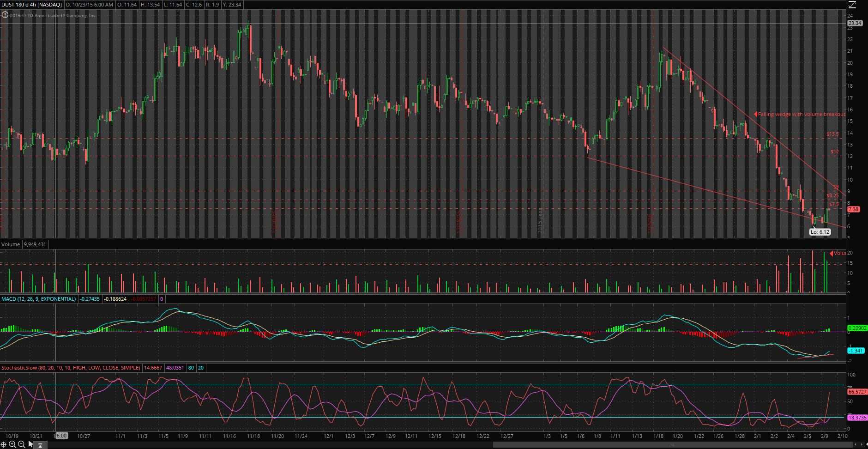Click the MACD -1.341 value tag

(856, 351)
